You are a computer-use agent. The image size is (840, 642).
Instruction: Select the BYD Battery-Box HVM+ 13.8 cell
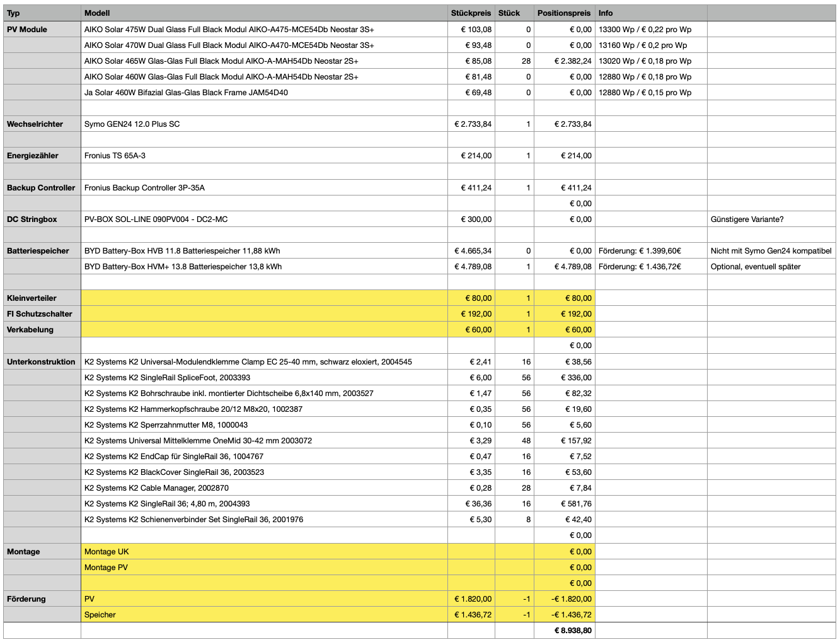(x=264, y=267)
